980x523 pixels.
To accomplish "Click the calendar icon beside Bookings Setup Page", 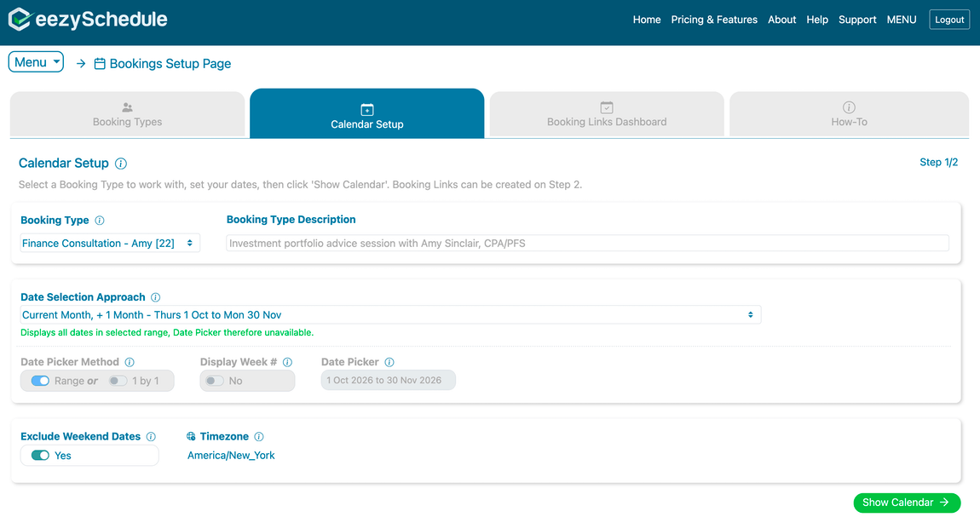I will (100, 64).
